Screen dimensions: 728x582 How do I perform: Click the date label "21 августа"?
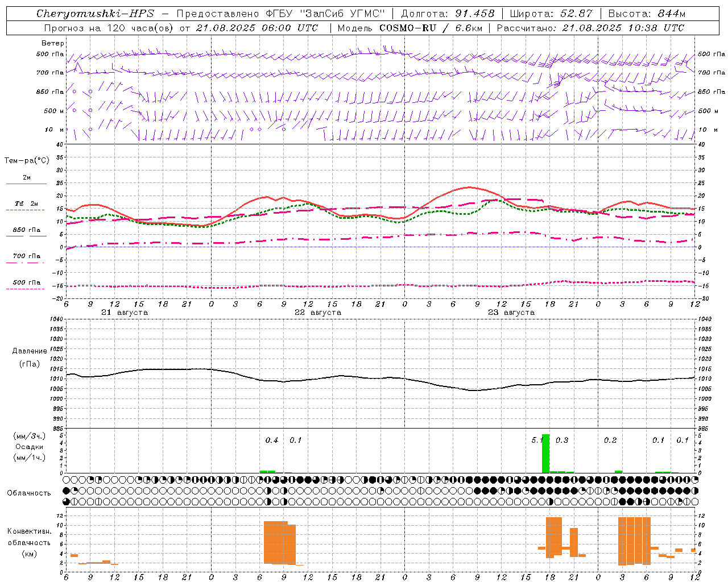coord(124,313)
